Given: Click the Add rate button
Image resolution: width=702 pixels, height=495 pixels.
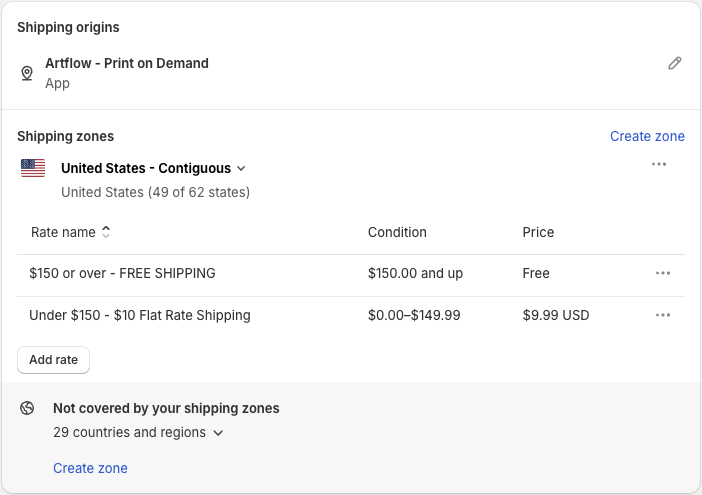Looking at the screenshot, I should 53,360.
